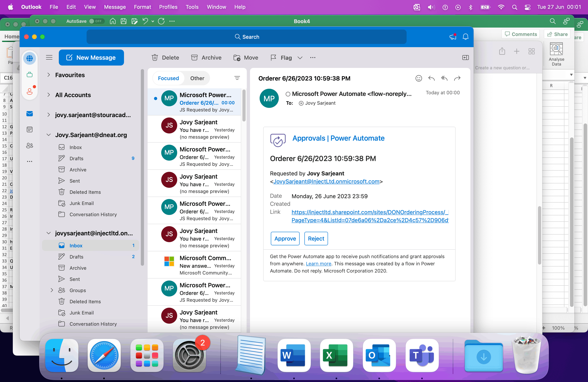Collapse the Jovy.Sarjeant@dneat.org account
This screenshot has width=588, height=382.
tap(49, 135)
